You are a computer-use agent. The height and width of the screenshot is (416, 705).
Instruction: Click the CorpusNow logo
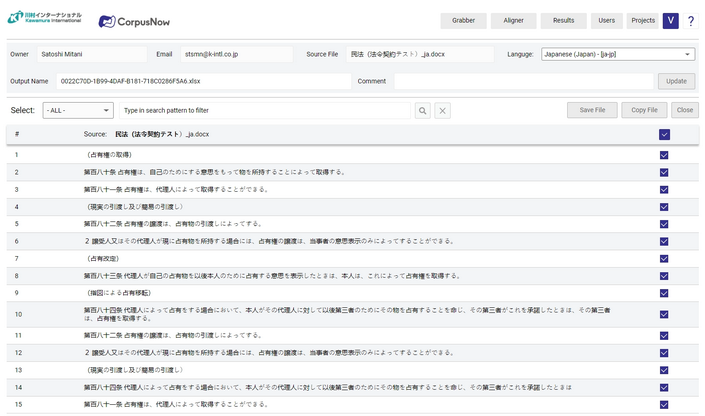tap(134, 21)
